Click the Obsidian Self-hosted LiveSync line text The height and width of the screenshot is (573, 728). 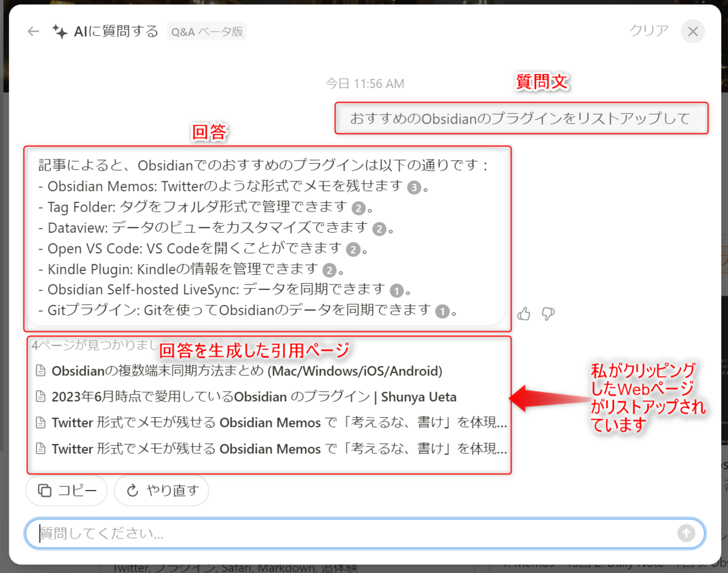(212, 290)
